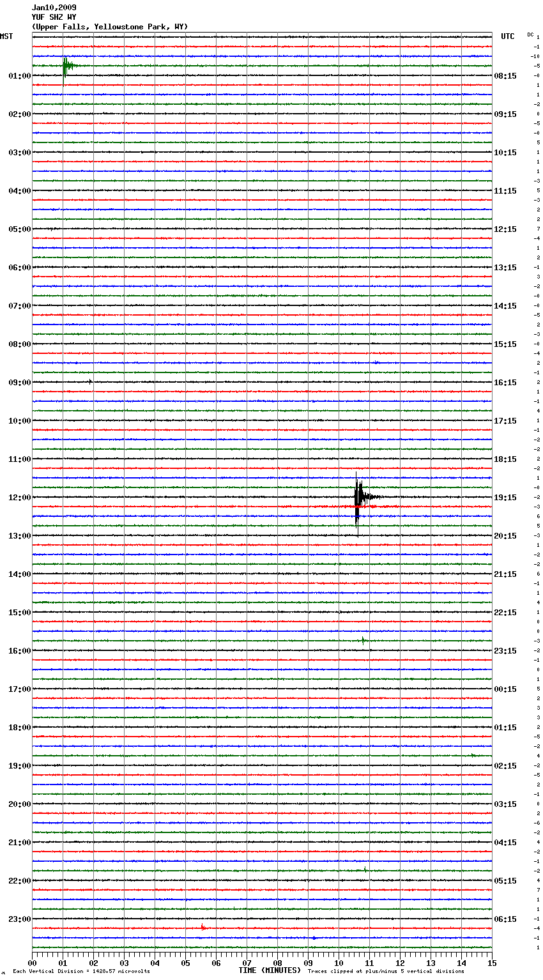Screen dimensions: 543x980
Task: Click the 06:15 UTC time label
Action: pos(505,919)
